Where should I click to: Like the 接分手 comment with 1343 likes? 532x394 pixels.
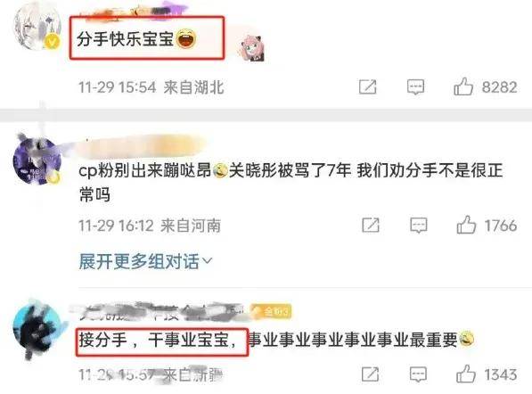pyautogui.click(x=466, y=374)
